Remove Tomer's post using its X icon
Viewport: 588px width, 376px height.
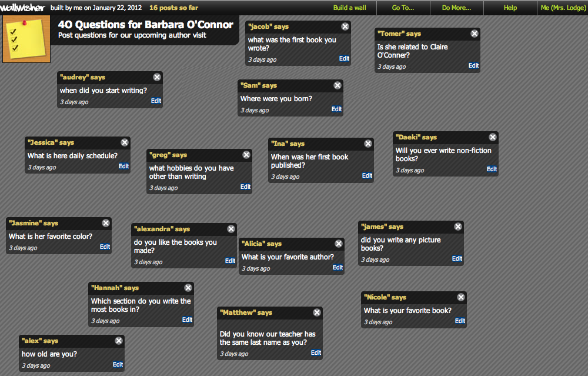pos(475,34)
